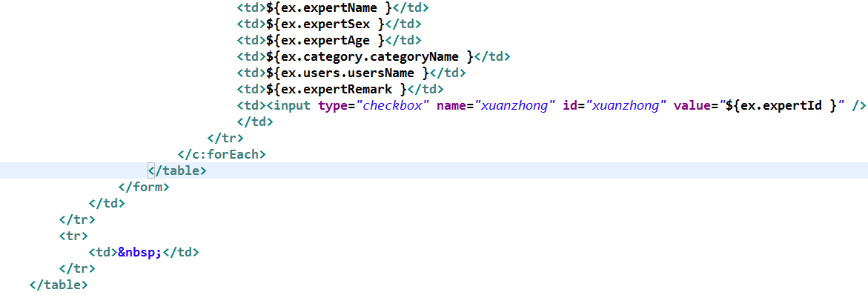Click the input tag name
The height and width of the screenshot is (295, 868).
point(292,105)
